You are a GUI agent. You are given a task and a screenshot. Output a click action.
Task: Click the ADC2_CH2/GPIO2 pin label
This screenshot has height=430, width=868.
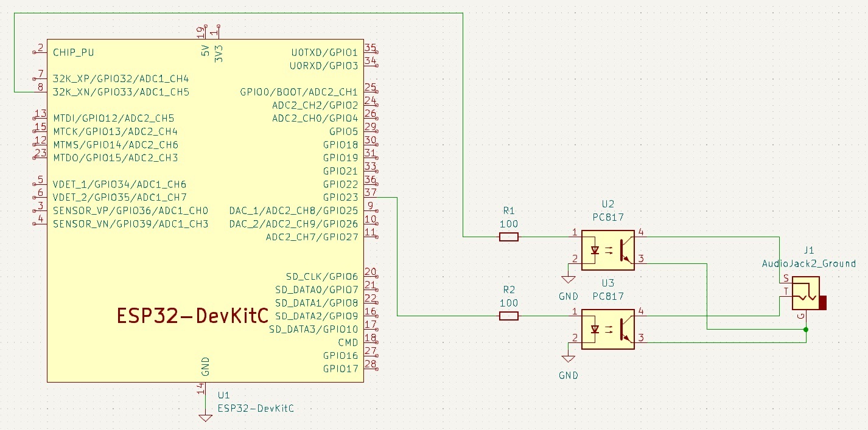[x=315, y=105]
